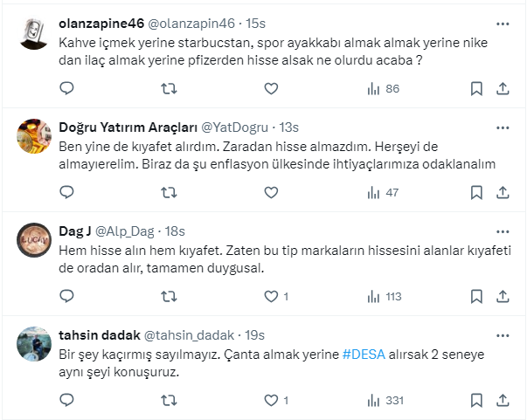Click the olanzapine46 profile picture
The width and height of the screenshot is (527, 420).
click(x=32, y=32)
